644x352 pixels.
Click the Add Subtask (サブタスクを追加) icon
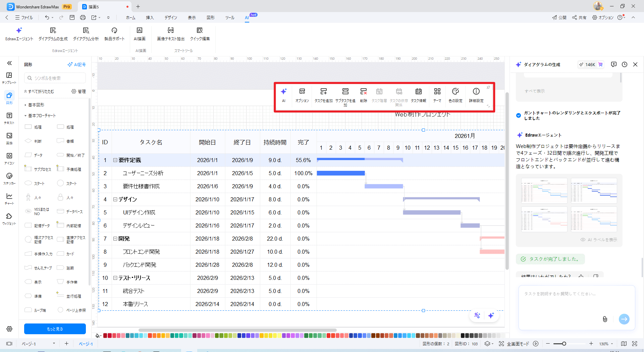coord(345,92)
